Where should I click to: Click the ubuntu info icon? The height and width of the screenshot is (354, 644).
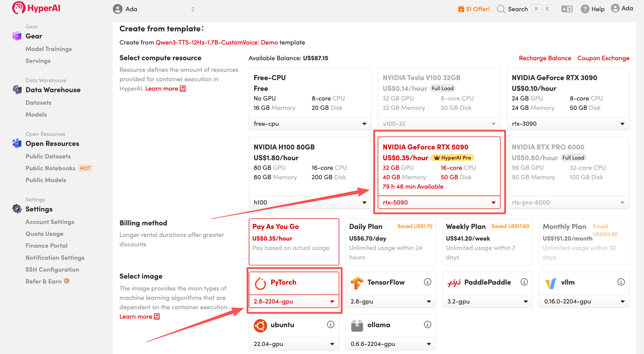[331, 325]
